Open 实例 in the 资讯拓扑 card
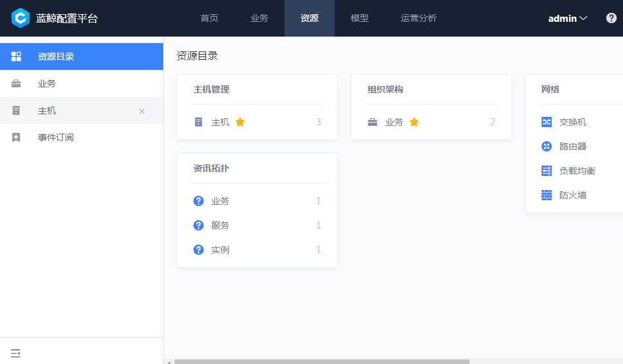Screen dimensions: 623x364 coord(220,250)
